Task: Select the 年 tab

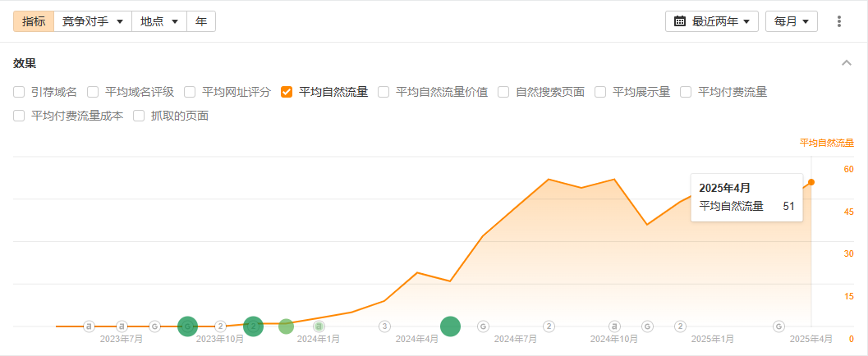Action: point(201,21)
